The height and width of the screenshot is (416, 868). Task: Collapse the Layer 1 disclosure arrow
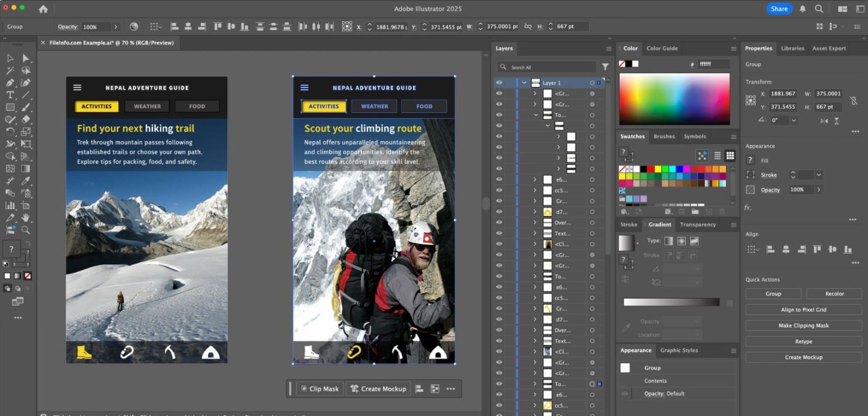524,83
